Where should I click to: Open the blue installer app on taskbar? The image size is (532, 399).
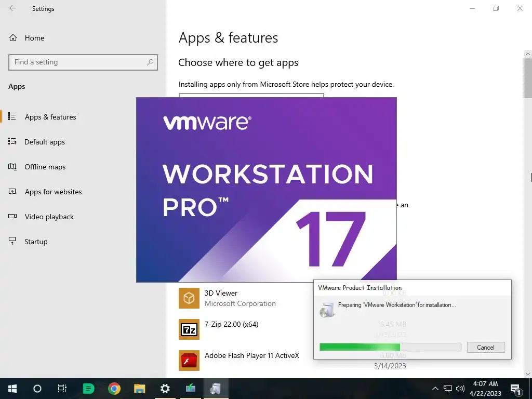pos(190,389)
